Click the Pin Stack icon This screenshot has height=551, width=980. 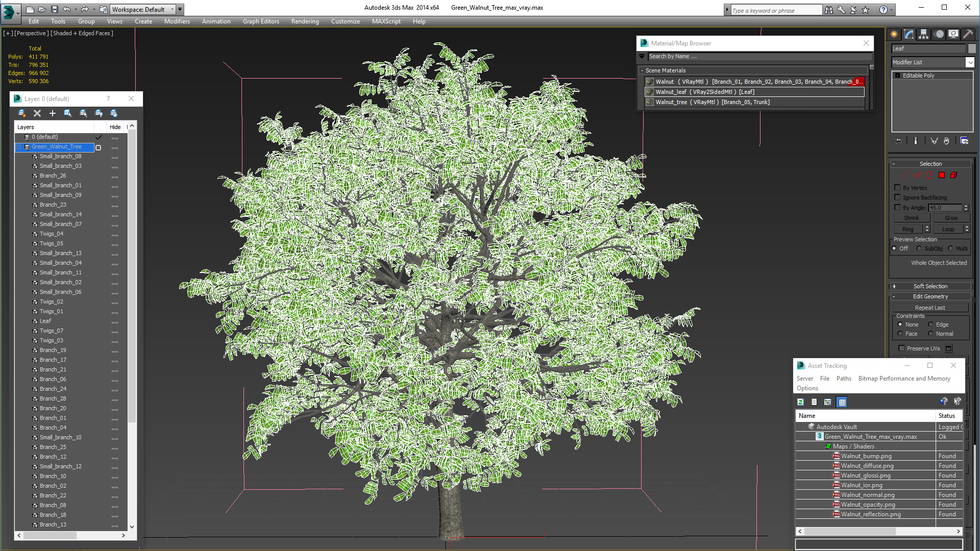click(898, 141)
